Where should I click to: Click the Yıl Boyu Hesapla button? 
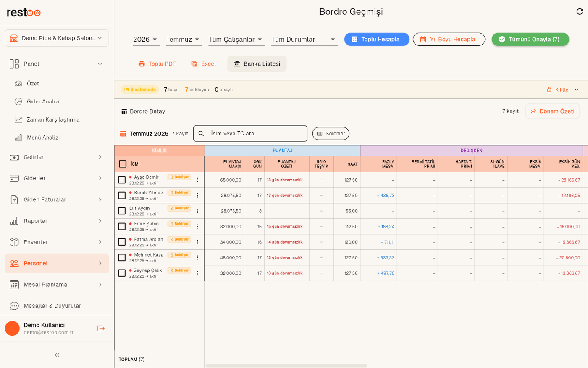point(449,40)
